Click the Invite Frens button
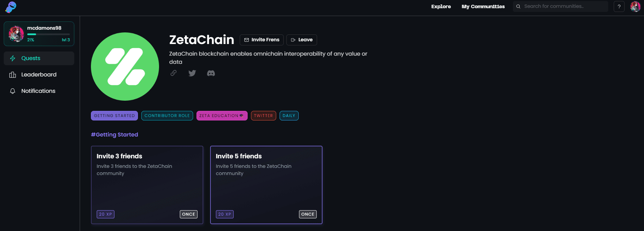The image size is (644, 231). [262, 40]
